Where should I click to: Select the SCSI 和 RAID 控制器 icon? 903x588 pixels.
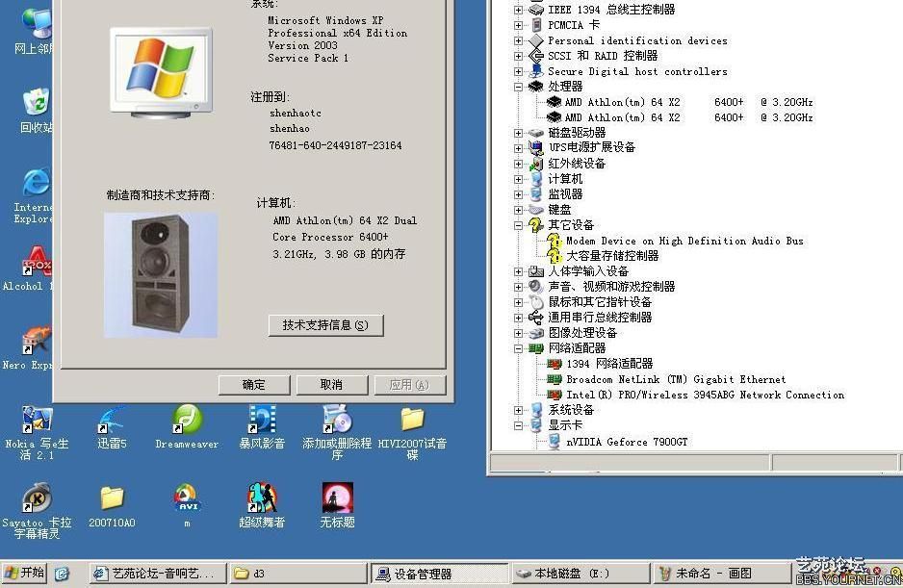(536, 56)
